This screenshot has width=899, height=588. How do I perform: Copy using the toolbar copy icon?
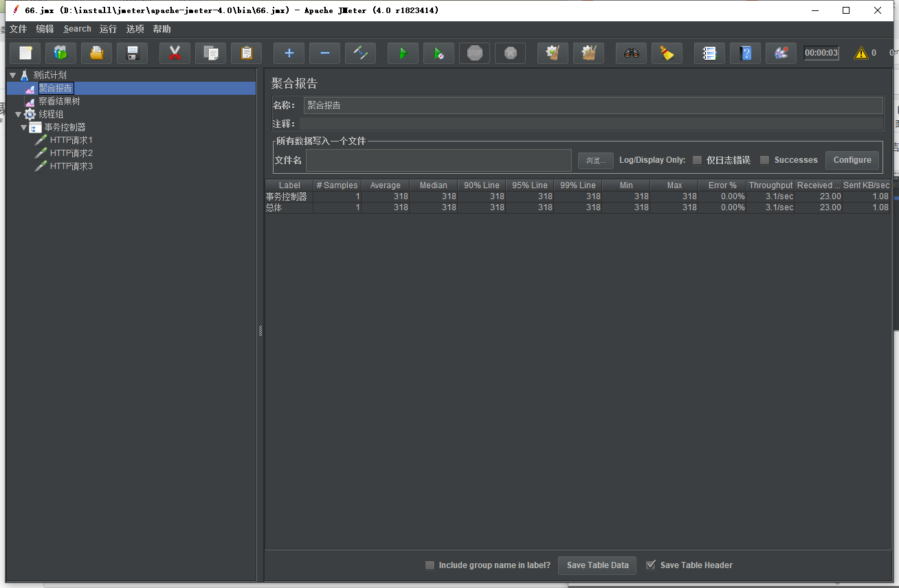(x=211, y=53)
